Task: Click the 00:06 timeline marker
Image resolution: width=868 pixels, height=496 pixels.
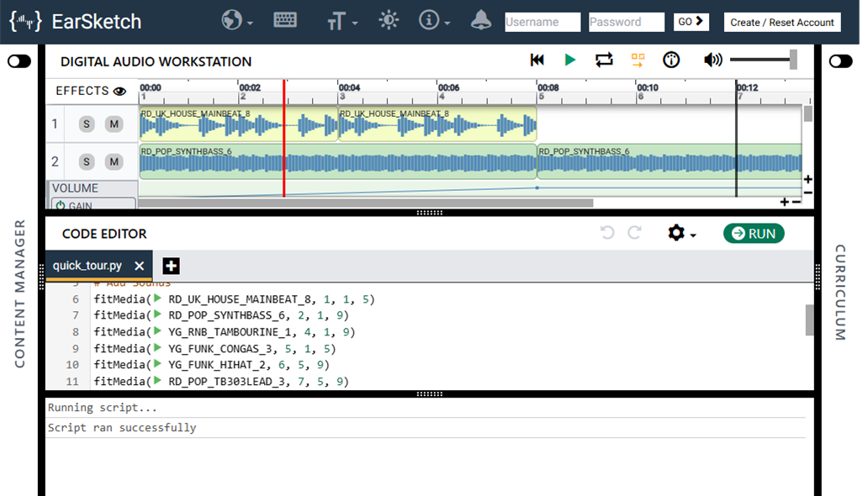Action: click(449, 87)
